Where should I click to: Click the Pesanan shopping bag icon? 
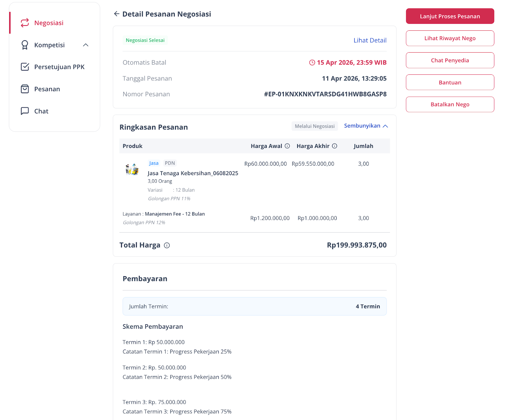coord(25,89)
